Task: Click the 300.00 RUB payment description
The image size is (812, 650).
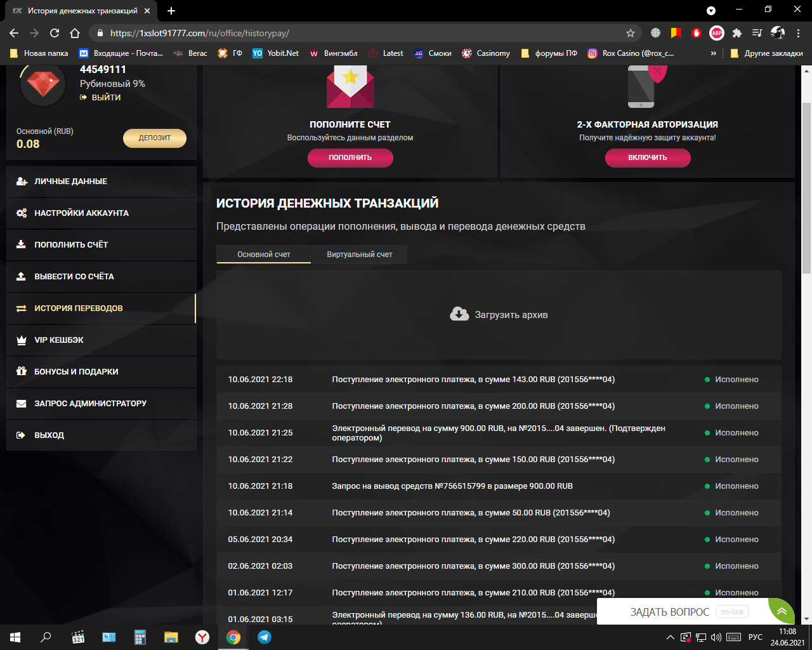Action: point(473,566)
